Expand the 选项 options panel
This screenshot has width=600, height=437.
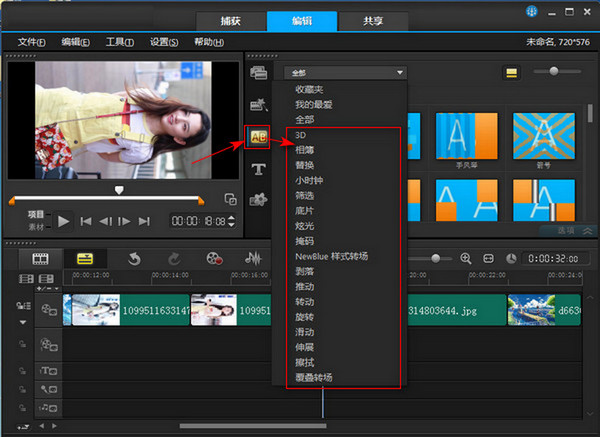point(569,230)
